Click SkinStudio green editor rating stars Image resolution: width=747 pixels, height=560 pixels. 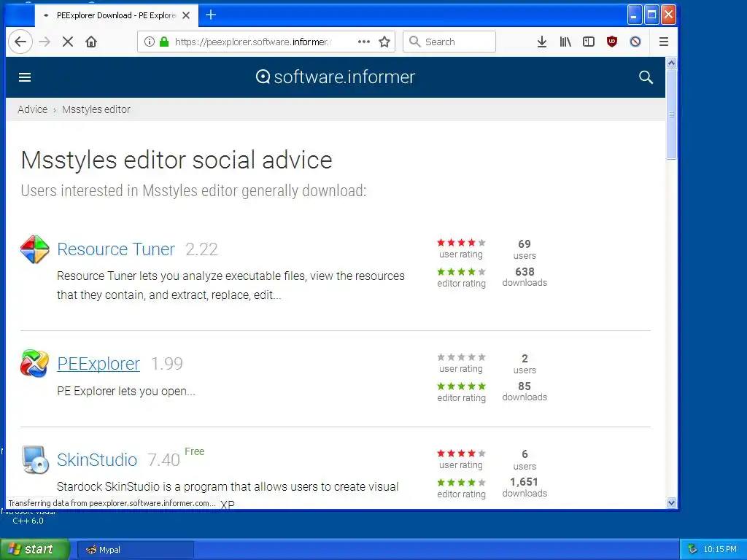(x=461, y=482)
